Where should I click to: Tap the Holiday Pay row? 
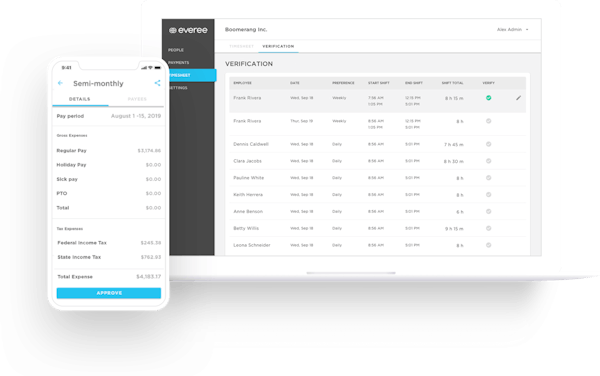(109, 165)
